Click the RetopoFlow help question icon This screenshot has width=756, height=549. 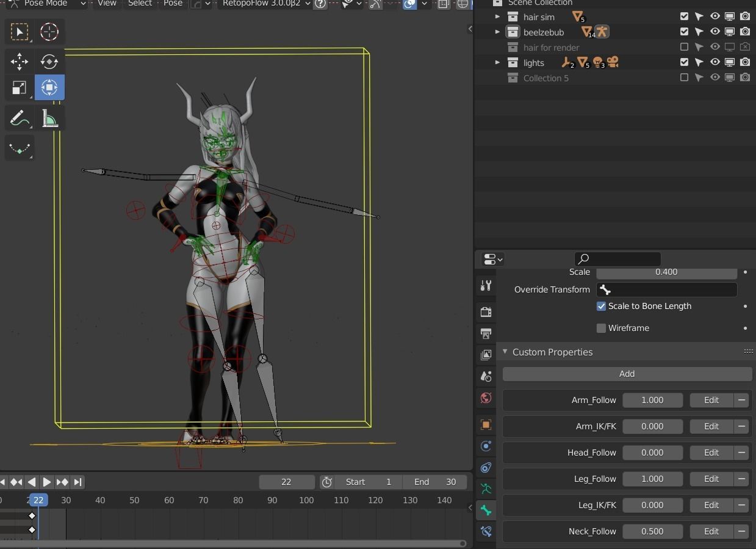(x=320, y=4)
